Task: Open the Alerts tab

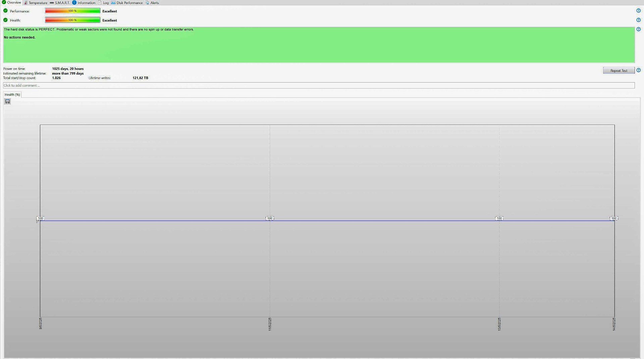Action: [152, 3]
